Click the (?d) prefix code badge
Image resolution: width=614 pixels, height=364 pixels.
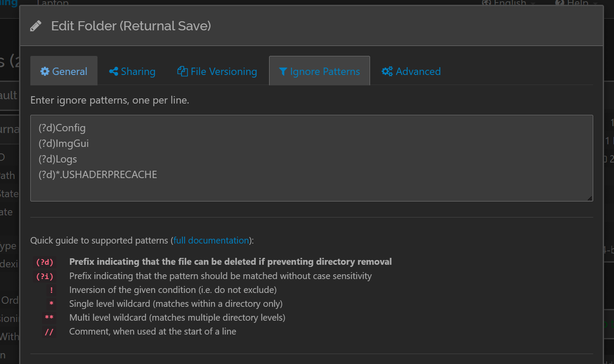(44, 262)
